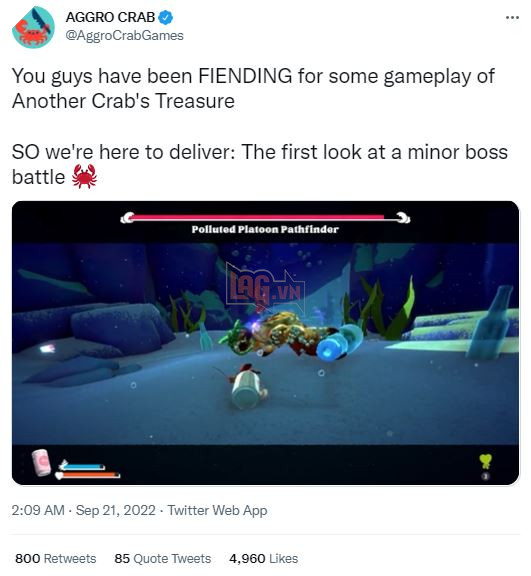
Task: Click the blue stamina bar in video
Action: [82, 467]
